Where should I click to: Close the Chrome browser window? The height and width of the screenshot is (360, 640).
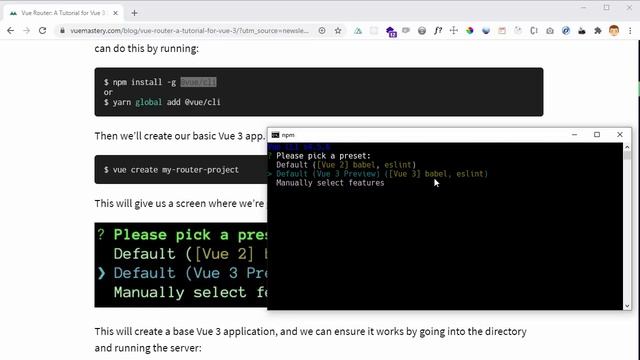click(629, 8)
